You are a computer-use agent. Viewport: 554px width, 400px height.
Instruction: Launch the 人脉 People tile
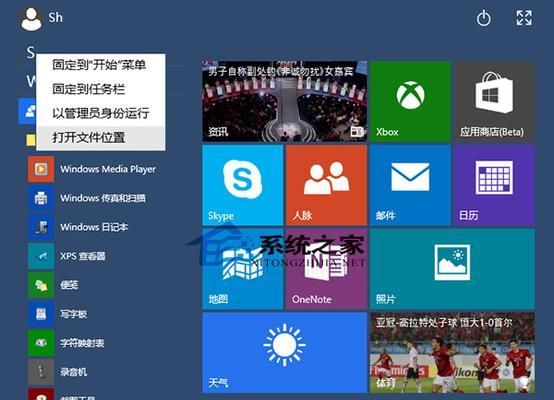coord(326,185)
